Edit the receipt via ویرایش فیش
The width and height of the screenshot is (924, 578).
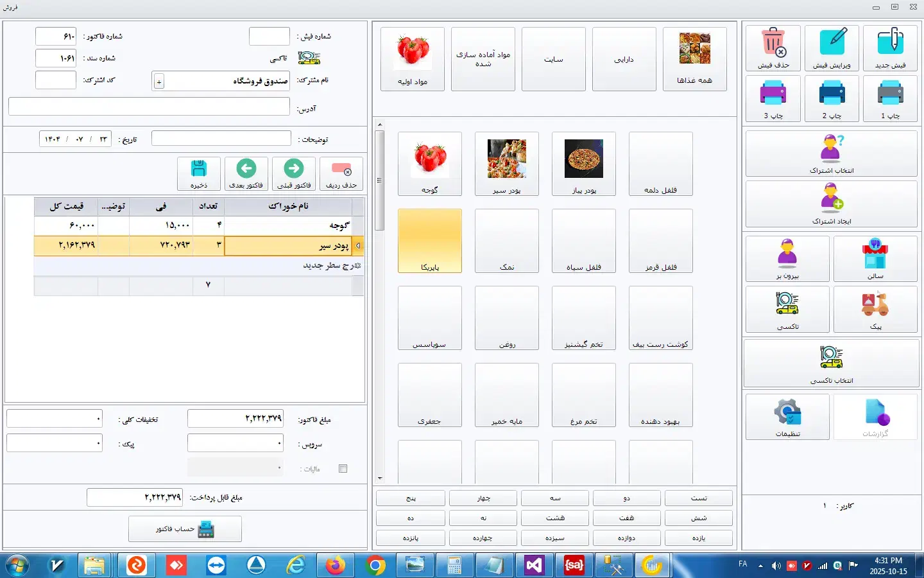click(x=832, y=47)
